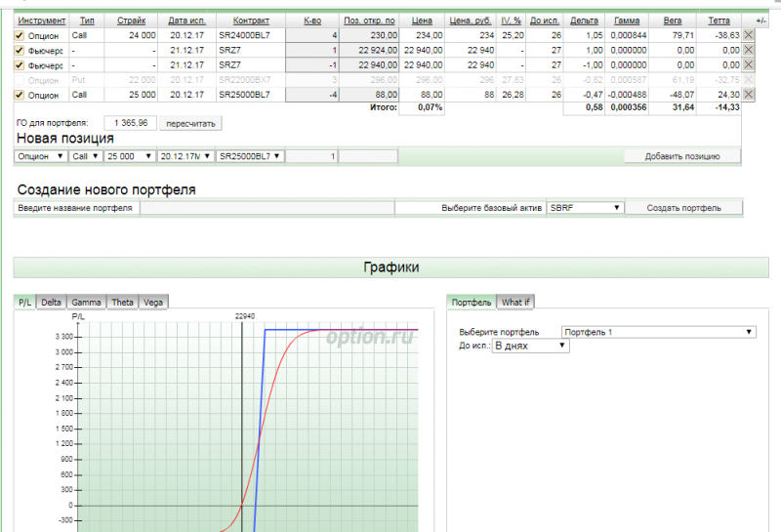Screen dimensions: 781x532
Task: Remove the SRZ7 futures row with quantity 1
Action: pyautogui.click(x=749, y=50)
